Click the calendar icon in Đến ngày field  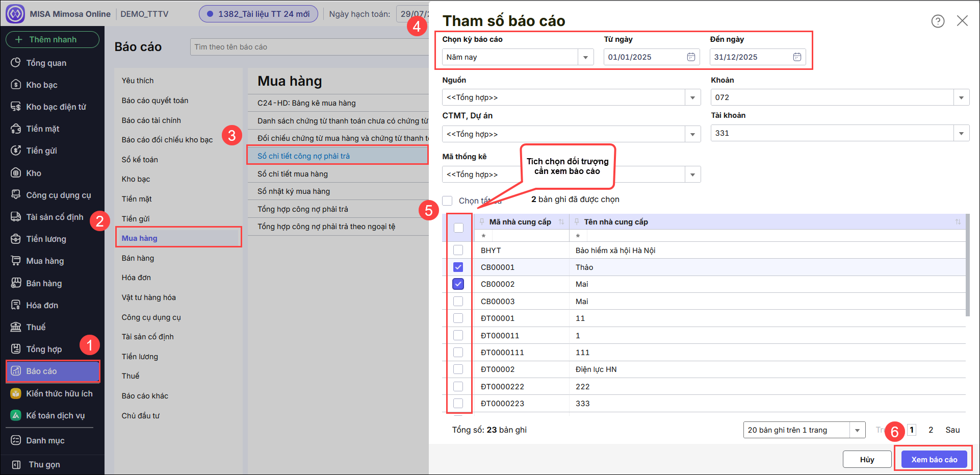click(x=797, y=57)
